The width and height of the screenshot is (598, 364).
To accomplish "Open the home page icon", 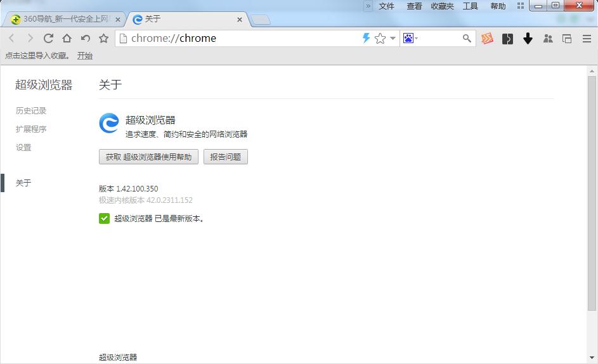I will [x=67, y=38].
